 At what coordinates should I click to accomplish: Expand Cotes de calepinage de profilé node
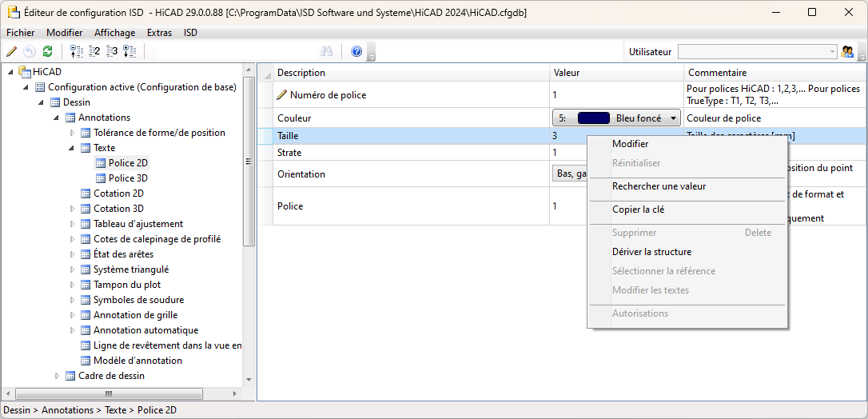(x=71, y=239)
